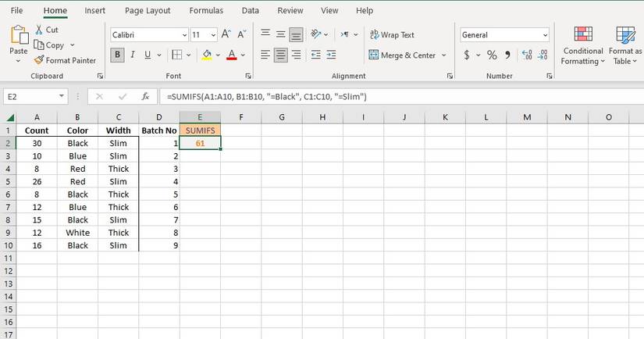
Task: Apply the borders icon
Action: point(177,55)
